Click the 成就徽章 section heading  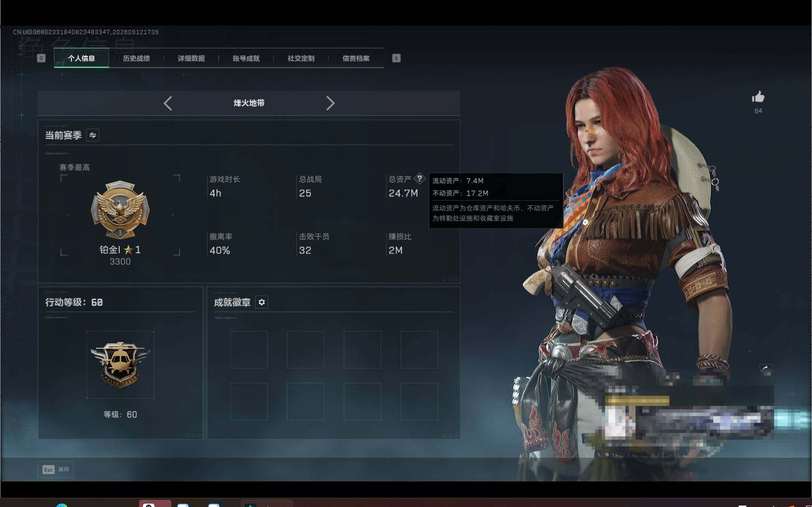coord(232,302)
